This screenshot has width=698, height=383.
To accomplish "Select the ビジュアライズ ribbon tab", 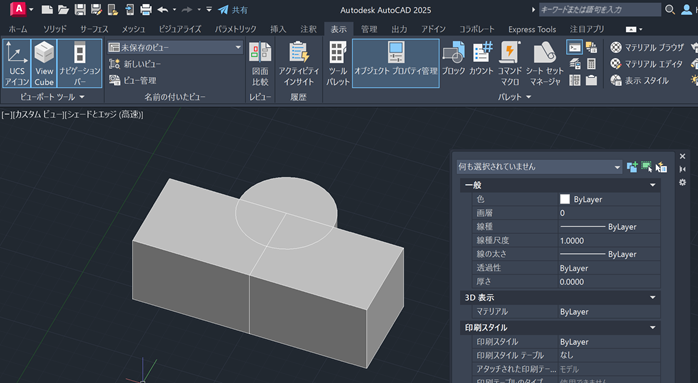I will pyautogui.click(x=180, y=29).
